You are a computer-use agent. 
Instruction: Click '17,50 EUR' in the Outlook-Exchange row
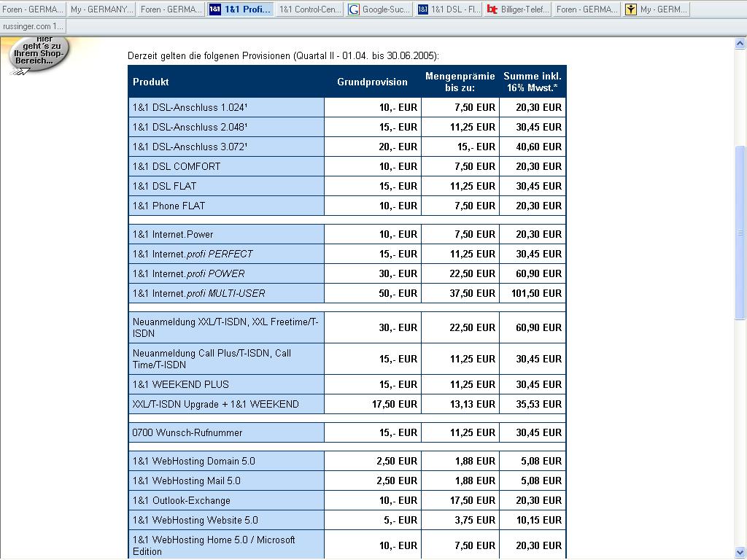click(x=473, y=500)
